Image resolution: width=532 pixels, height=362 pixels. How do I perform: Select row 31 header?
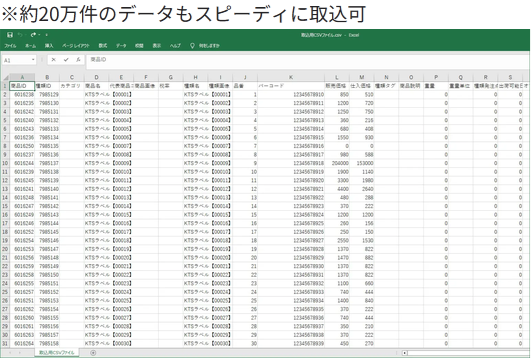point(5,343)
